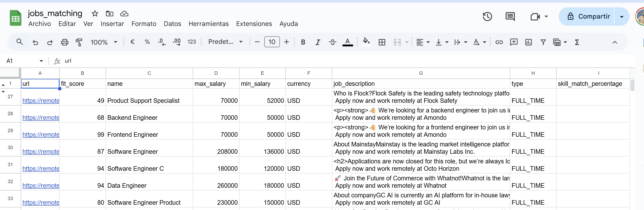Toggle italic formatting
Image resolution: width=644 pixels, height=210 pixels.
pyautogui.click(x=318, y=42)
